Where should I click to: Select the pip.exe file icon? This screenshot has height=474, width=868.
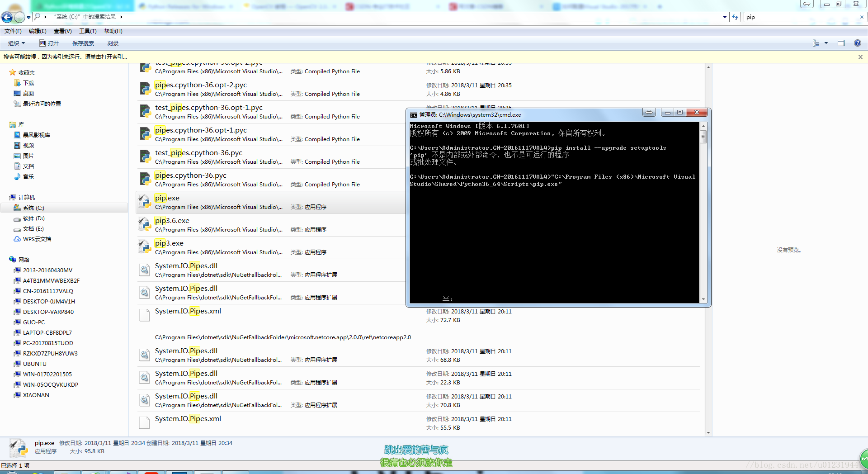coord(145,202)
